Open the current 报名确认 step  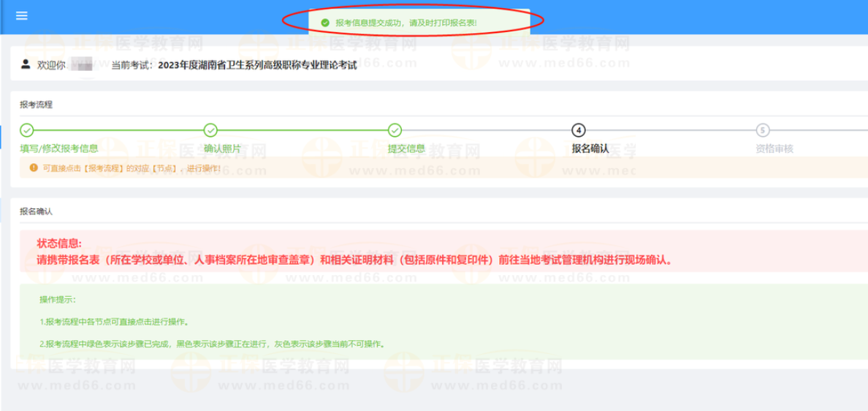590,148
